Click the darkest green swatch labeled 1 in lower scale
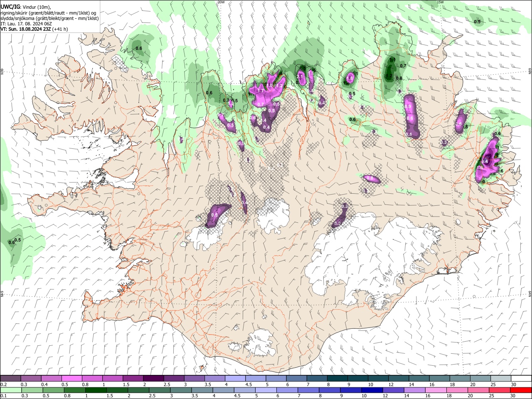The height and width of the screenshot is (399, 532). coord(96,390)
